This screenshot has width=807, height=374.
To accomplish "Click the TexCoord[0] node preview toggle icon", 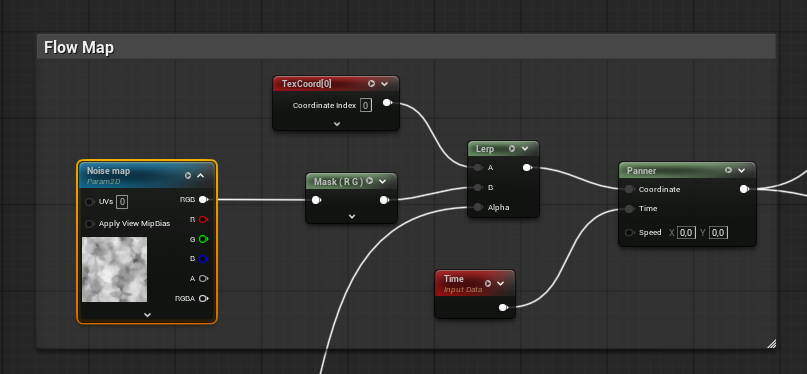I will pyautogui.click(x=372, y=83).
